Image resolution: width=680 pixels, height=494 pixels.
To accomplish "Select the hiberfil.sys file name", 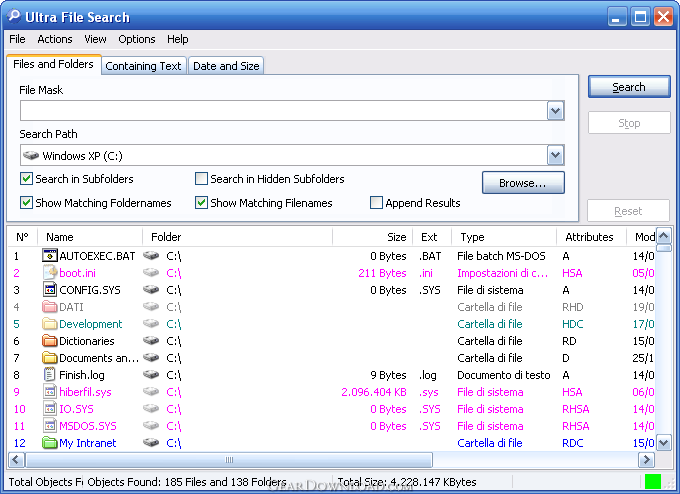I will pos(85,392).
